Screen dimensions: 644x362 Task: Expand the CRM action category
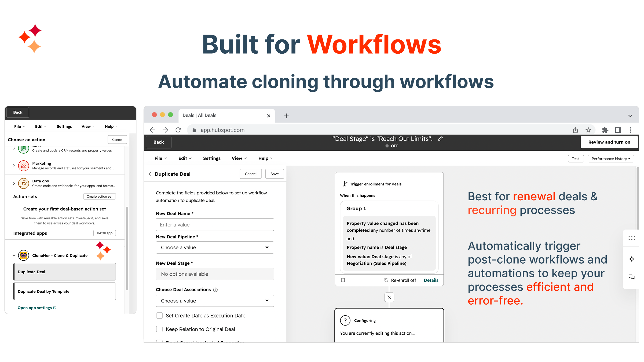14,148
